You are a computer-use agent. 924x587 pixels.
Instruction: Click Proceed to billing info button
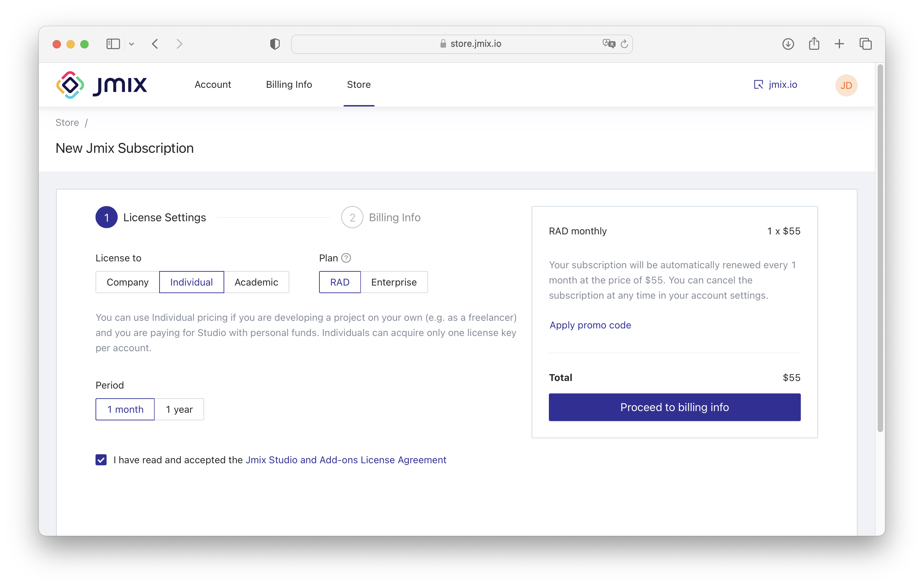coord(674,407)
